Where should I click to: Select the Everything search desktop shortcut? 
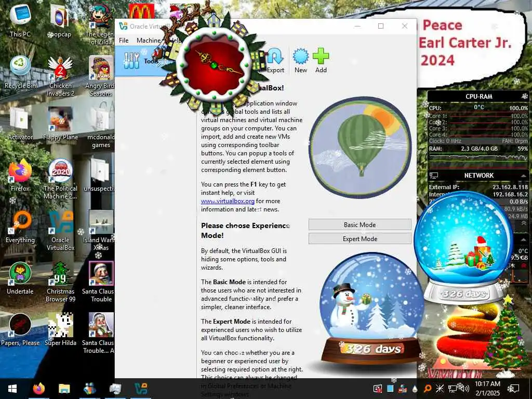pyautogui.click(x=20, y=227)
